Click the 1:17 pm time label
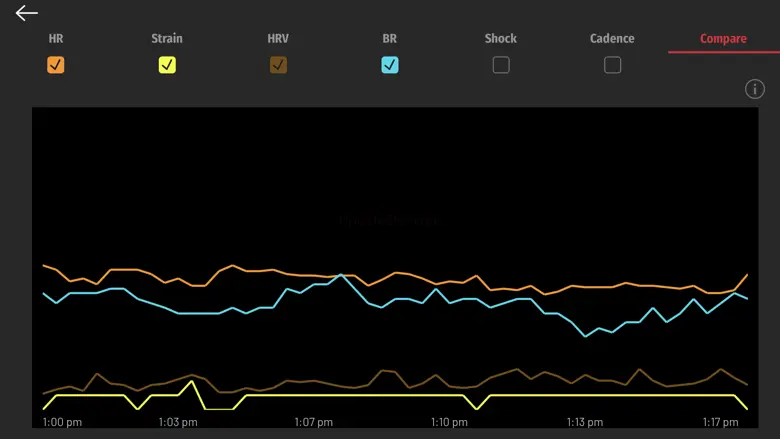Viewport: 780px width, 439px height. 720,422
